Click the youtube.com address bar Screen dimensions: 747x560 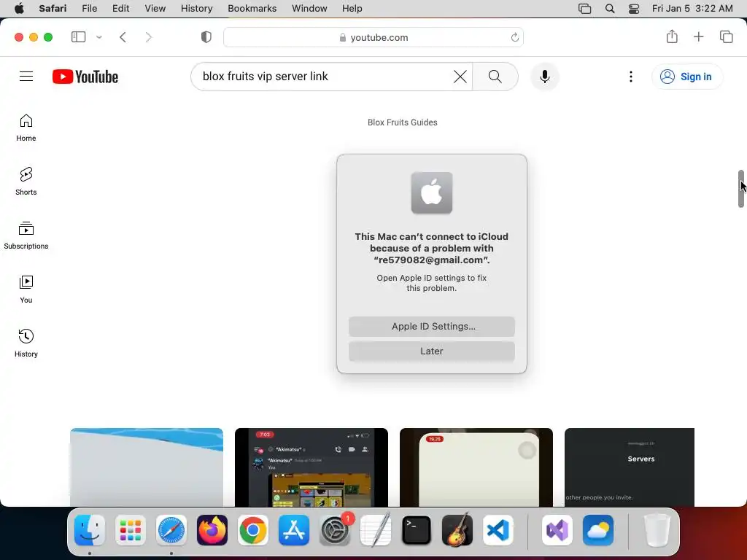coord(373,37)
